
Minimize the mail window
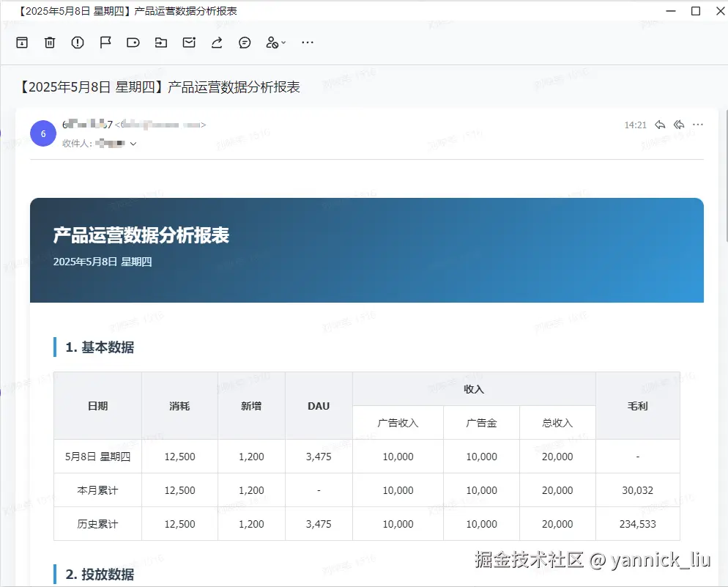pos(671,11)
